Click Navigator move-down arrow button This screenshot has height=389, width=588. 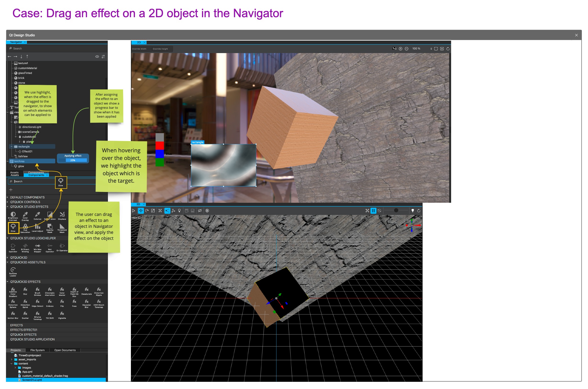pos(21,57)
